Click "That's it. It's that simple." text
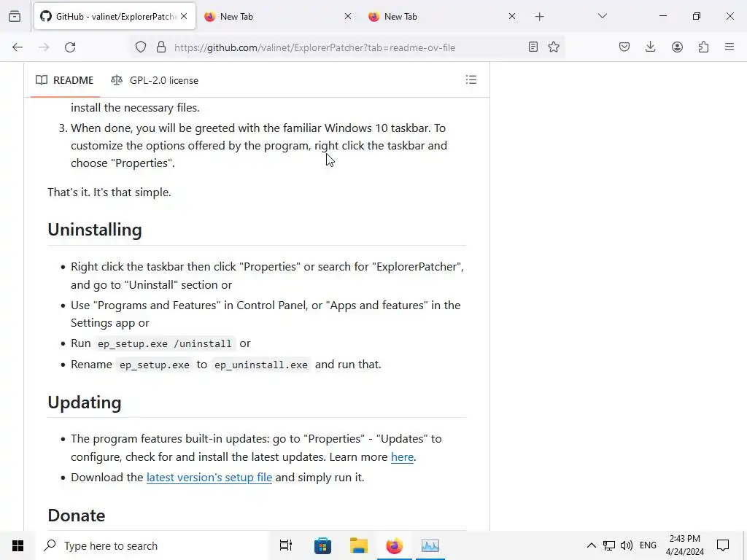The width and height of the screenshot is (747, 560). pyautogui.click(x=109, y=192)
